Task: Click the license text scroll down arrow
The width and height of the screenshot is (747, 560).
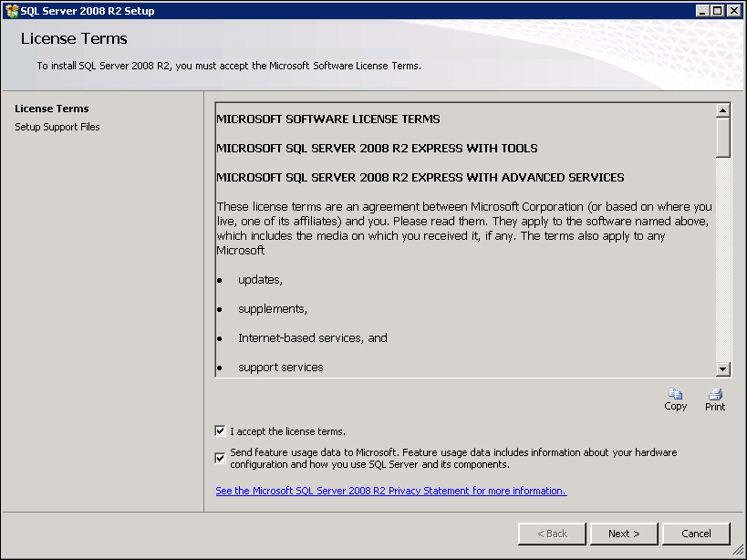Action: click(x=722, y=368)
